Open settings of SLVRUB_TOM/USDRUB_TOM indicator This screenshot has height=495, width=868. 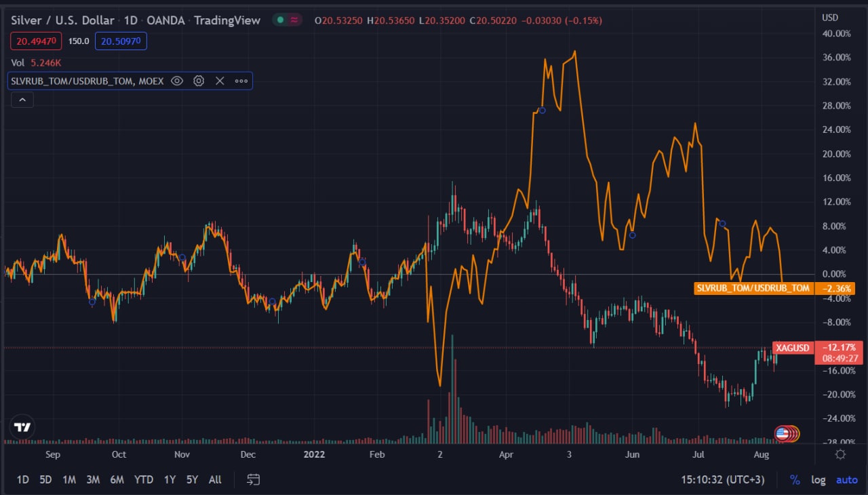(199, 81)
